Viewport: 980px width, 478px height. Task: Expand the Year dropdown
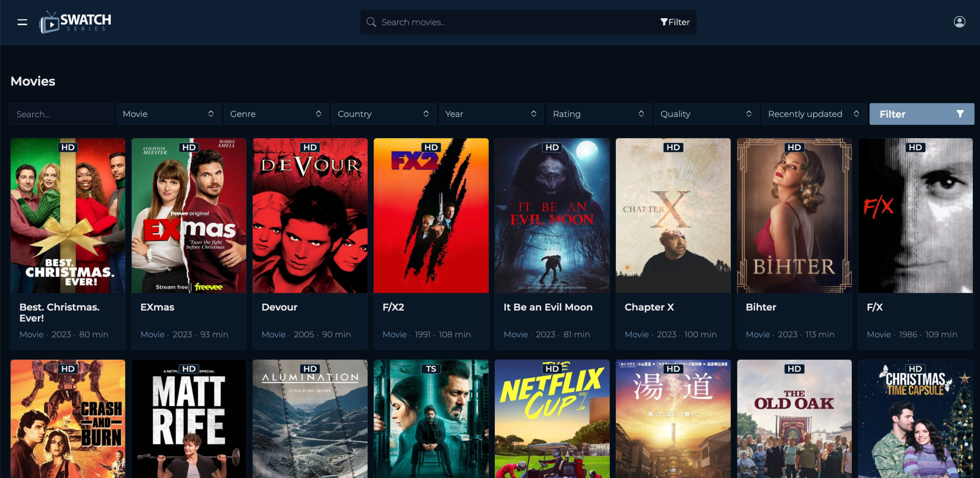pyautogui.click(x=491, y=114)
